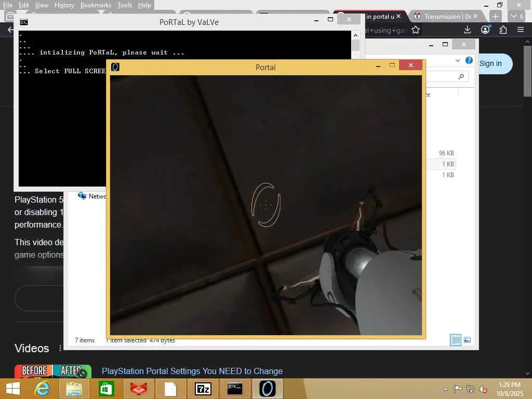This screenshot has width=532, height=399.
Task: Open Windows Store from taskbar
Action: pyautogui.click(x=106, y=389)
